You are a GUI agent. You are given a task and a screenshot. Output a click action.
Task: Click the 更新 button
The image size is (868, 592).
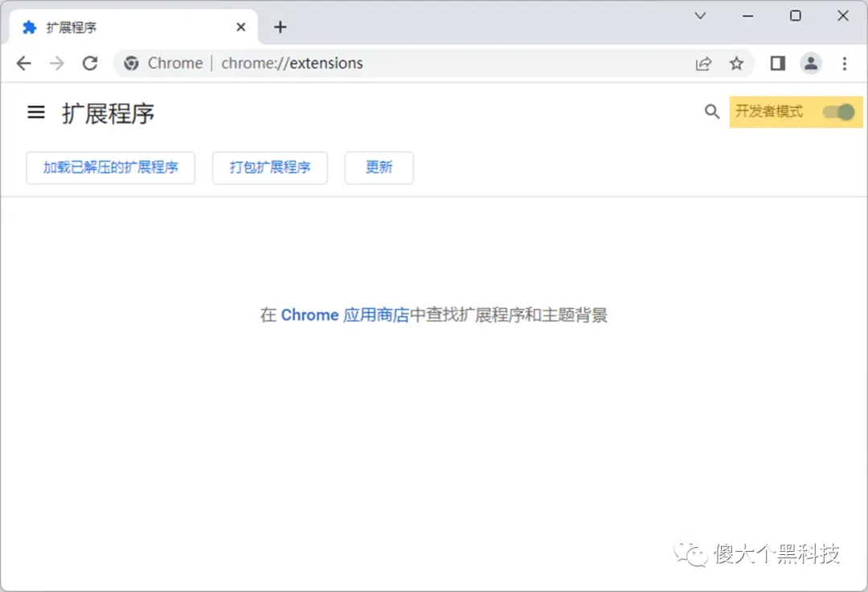(x=379, y=167)
